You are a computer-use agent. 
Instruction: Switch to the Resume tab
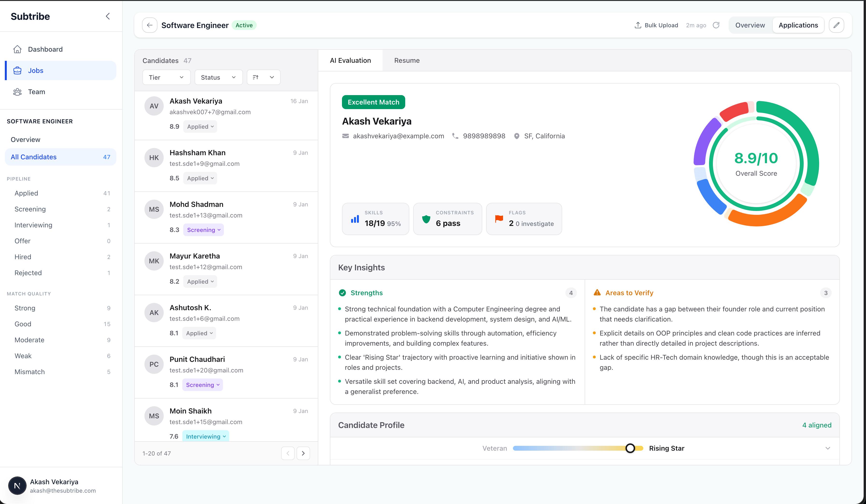(x=406, y=61)
